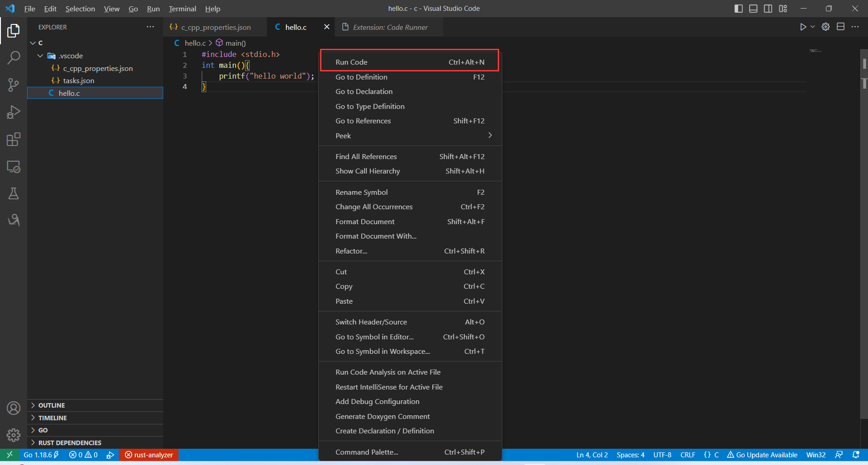Open the Peek submenu arrow
Image resolution: width=868 pixels, height=465 pixels.
pyautogui.click(x=490, y=136)
